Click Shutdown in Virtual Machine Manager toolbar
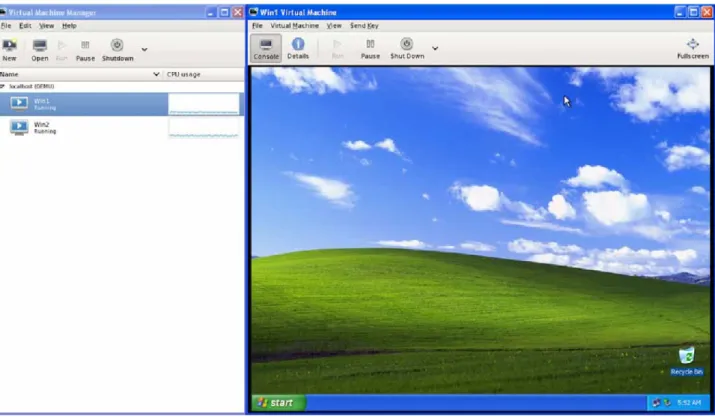The height and width of the screenshot is (417, 715). tap(118, 50)
